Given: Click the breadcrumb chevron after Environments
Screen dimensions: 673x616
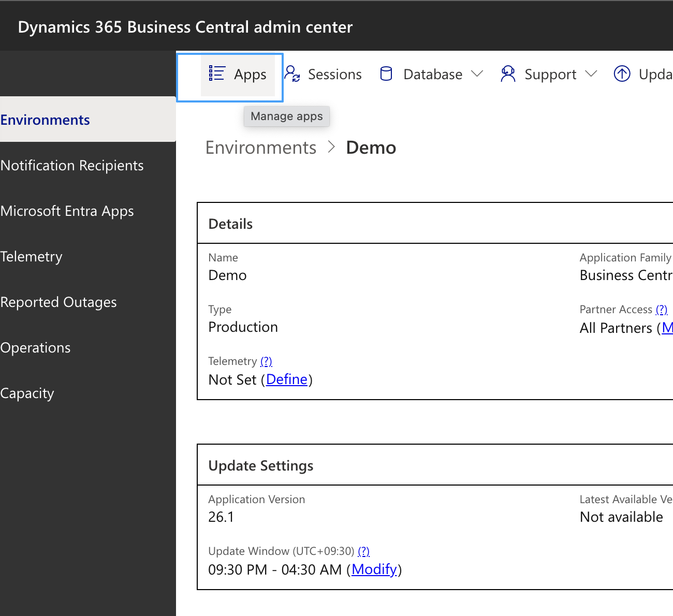Looking at the screenshot, I should click(331, 147).
